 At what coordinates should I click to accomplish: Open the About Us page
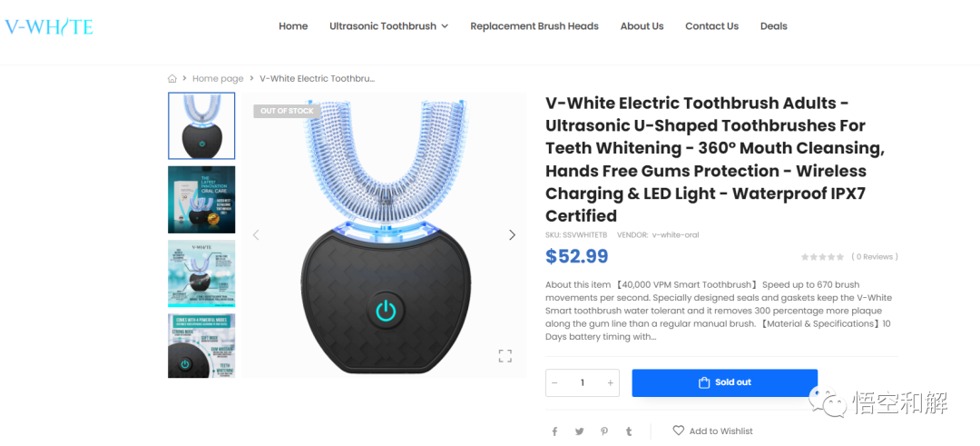coord(642,26)
